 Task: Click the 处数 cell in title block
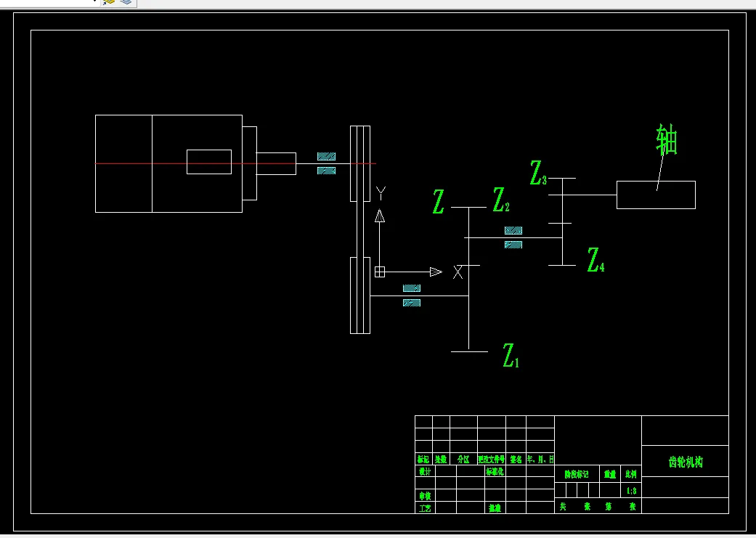click(441, 460)
